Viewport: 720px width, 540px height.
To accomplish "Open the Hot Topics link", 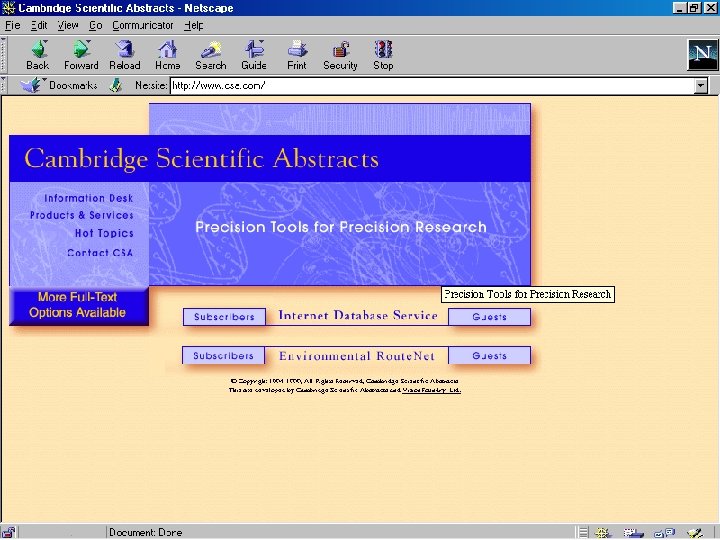I will click(104, 233).
